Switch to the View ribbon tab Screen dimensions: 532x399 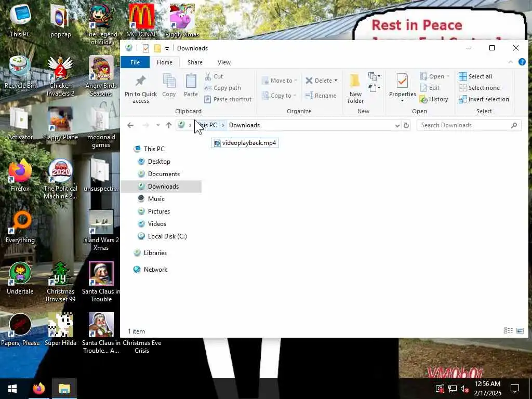(x=224, y=62)
